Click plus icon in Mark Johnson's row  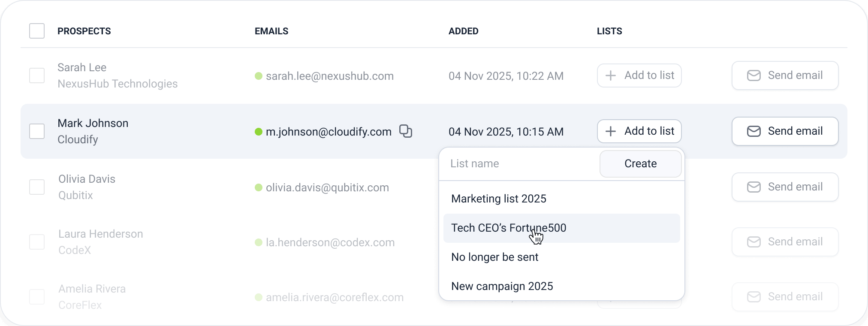(610, 131)
